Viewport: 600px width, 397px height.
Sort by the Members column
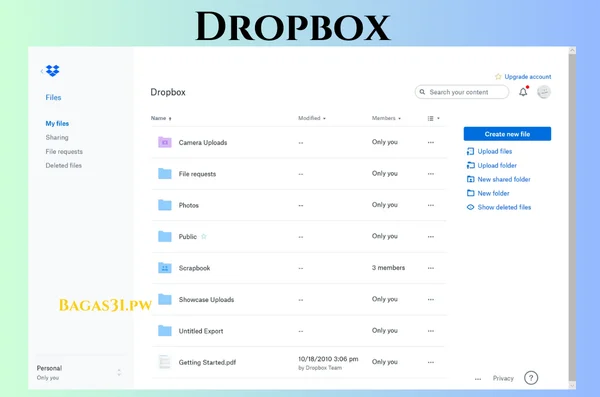[386, 118]
